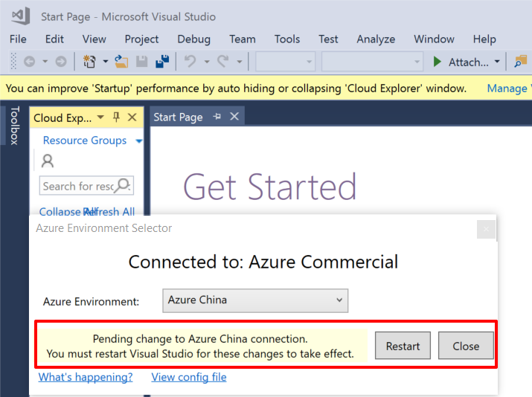Click the 'What's happening?' link

tap(86, 377)
